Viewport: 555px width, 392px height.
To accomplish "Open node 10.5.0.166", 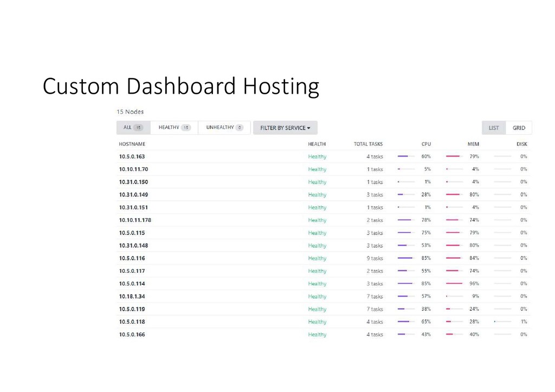I will click(132, 335).
